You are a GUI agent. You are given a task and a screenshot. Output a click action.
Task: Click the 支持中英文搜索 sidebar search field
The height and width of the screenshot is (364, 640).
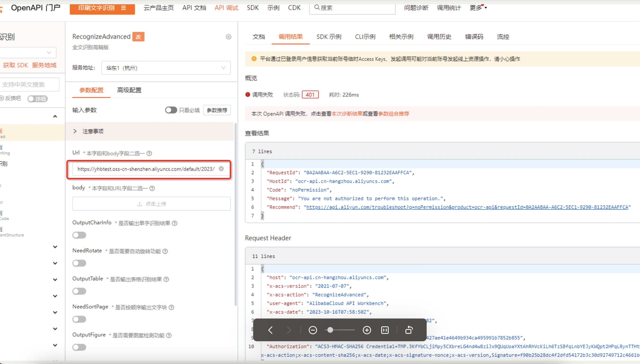pyautogui.click(x=29, y=85)
